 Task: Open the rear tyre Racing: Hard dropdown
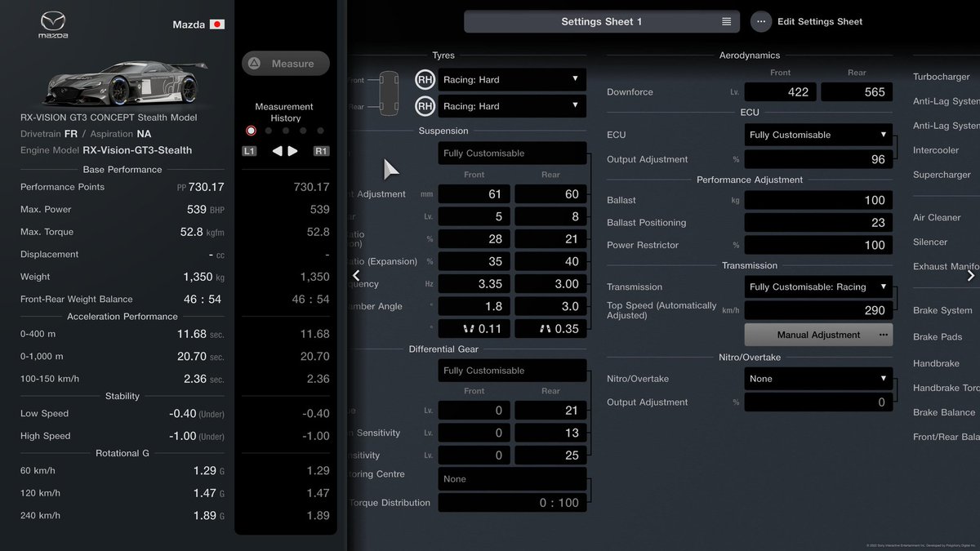click(x=512, y=106)
